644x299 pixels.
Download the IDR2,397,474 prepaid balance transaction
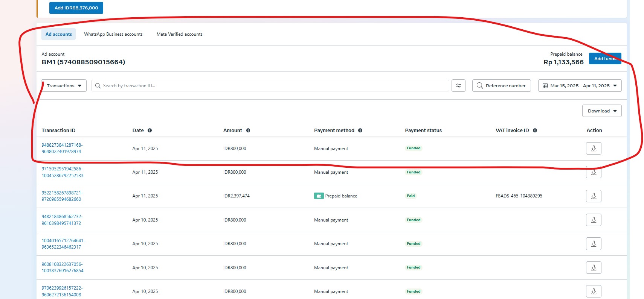pyautogui.click(x=593, y=196)
